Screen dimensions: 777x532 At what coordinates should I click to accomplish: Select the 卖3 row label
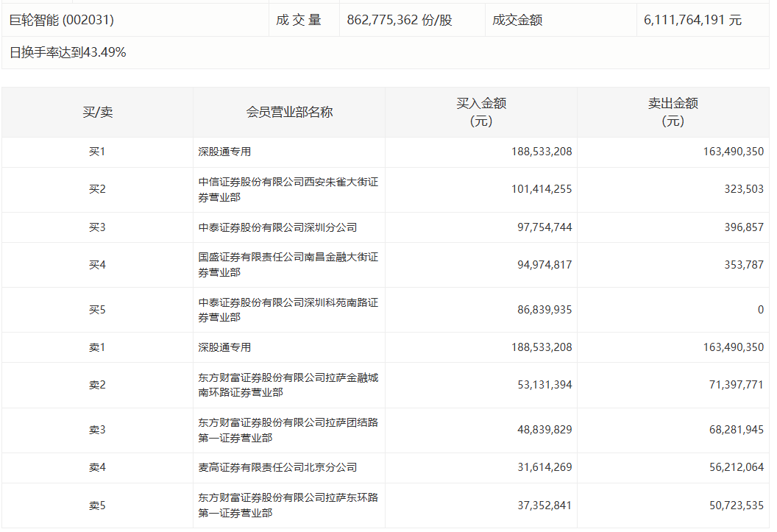pos(97,430)
